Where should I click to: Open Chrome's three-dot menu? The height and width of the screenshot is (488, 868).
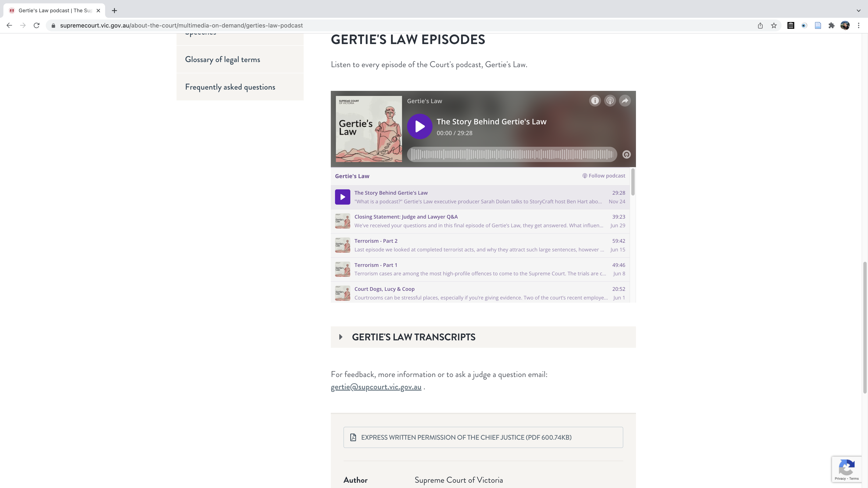coord(858,25)
